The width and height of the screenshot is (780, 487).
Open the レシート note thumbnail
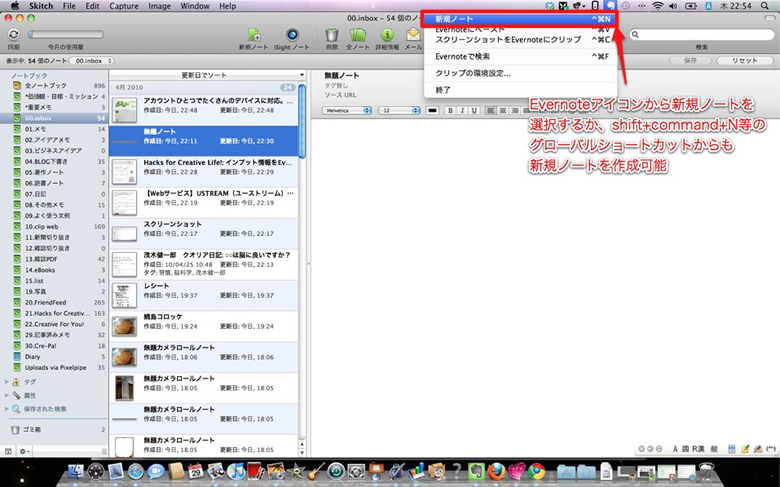124,295
